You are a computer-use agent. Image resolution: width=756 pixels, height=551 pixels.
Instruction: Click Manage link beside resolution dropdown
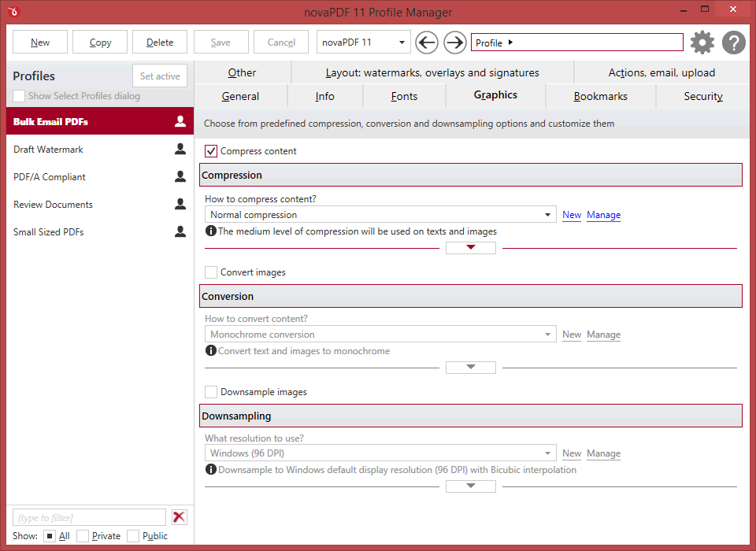click(x=604, y=453)
